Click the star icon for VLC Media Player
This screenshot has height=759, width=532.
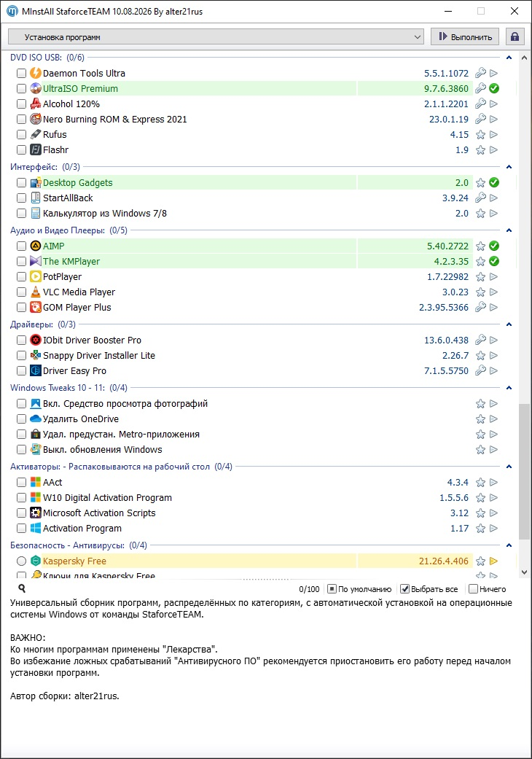(480, 292)
